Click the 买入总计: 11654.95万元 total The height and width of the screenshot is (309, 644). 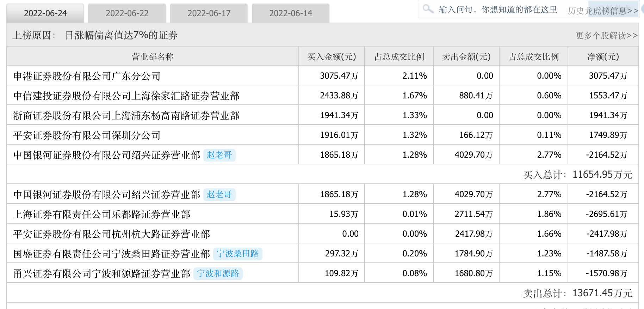(578, 175)
